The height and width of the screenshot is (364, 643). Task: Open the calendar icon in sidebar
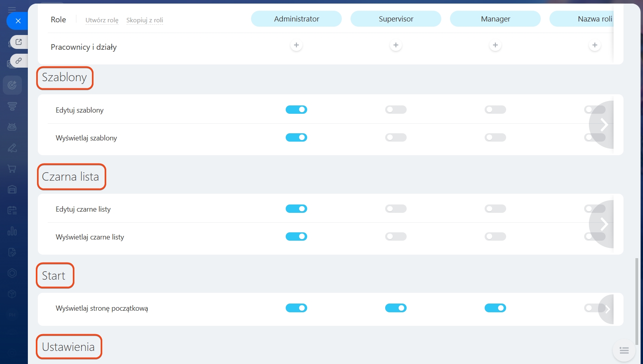12,210
